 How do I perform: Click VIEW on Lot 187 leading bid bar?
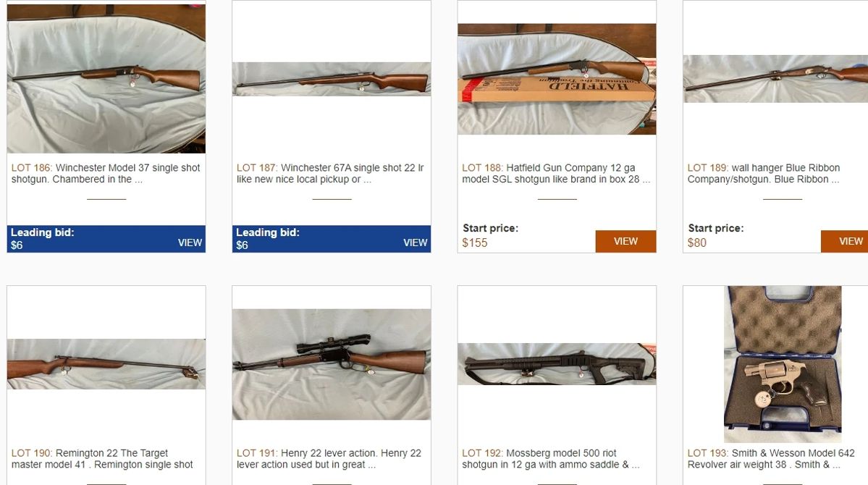416,242
